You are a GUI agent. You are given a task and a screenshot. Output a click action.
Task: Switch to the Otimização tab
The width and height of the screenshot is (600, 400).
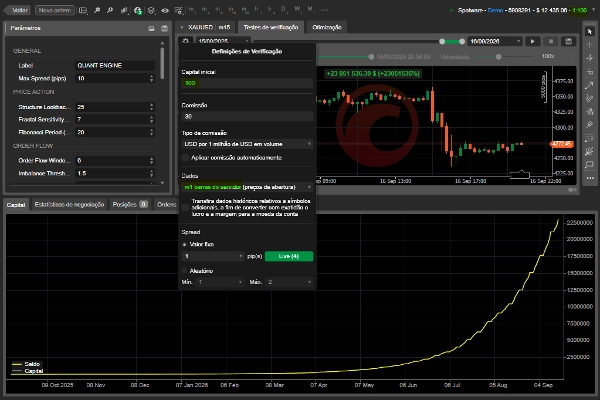click(x=327, y=27)
